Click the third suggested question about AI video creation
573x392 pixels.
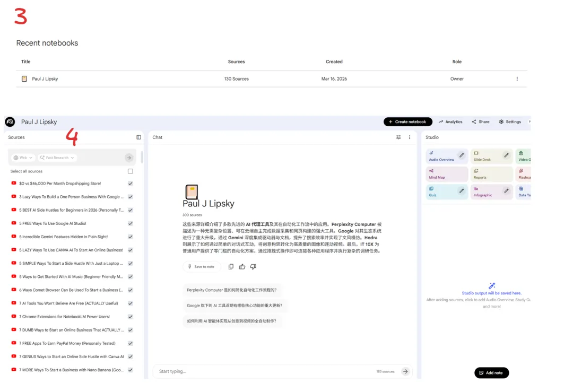(x=232, y=321)
